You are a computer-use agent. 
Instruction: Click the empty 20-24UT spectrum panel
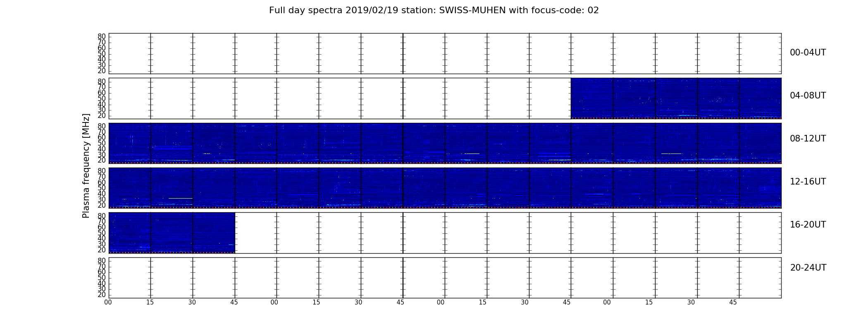pos(445,278)
